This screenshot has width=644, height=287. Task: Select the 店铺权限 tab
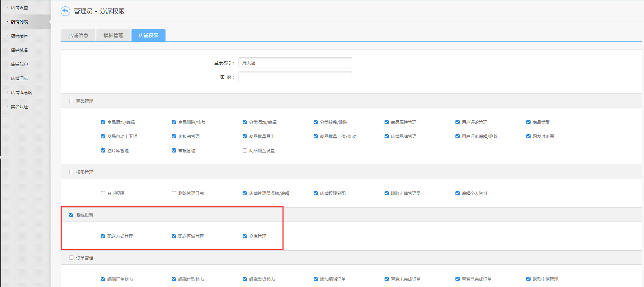(x=148, y=35)
